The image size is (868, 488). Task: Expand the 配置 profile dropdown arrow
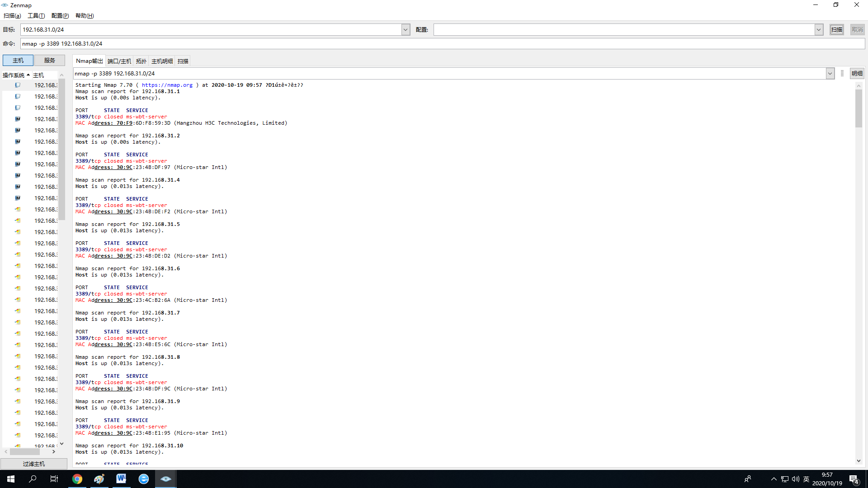(818, 30)
